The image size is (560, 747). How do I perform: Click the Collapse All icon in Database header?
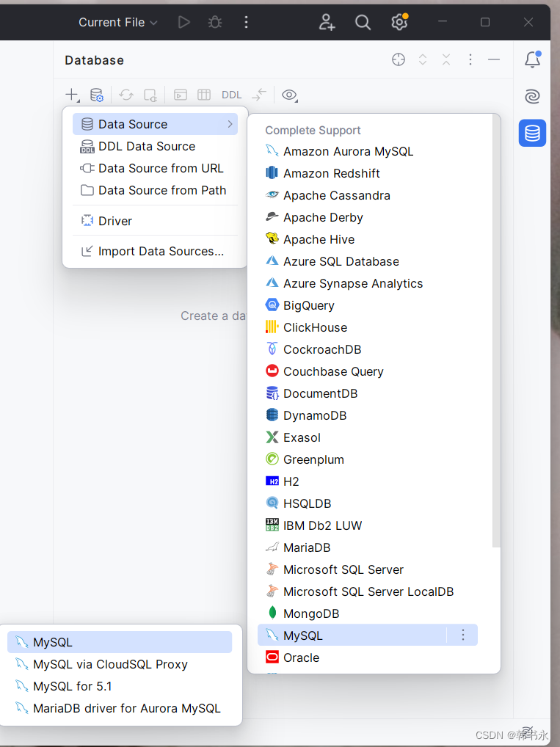coord(446,59)
